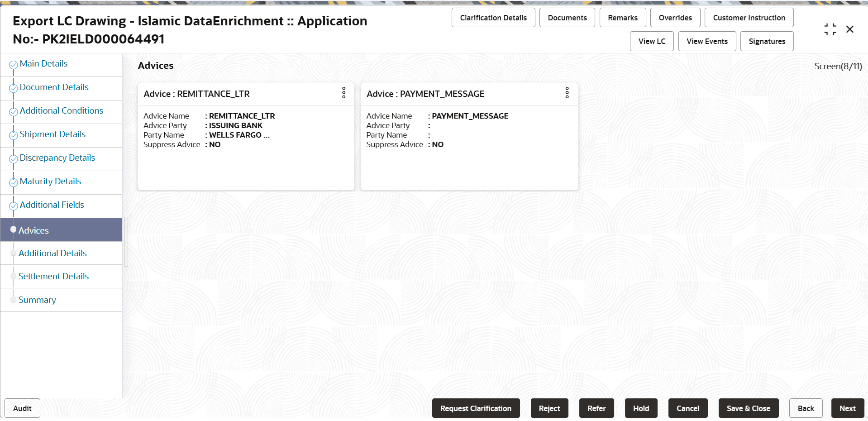Click the Advices current step indicator

[14, 230]
